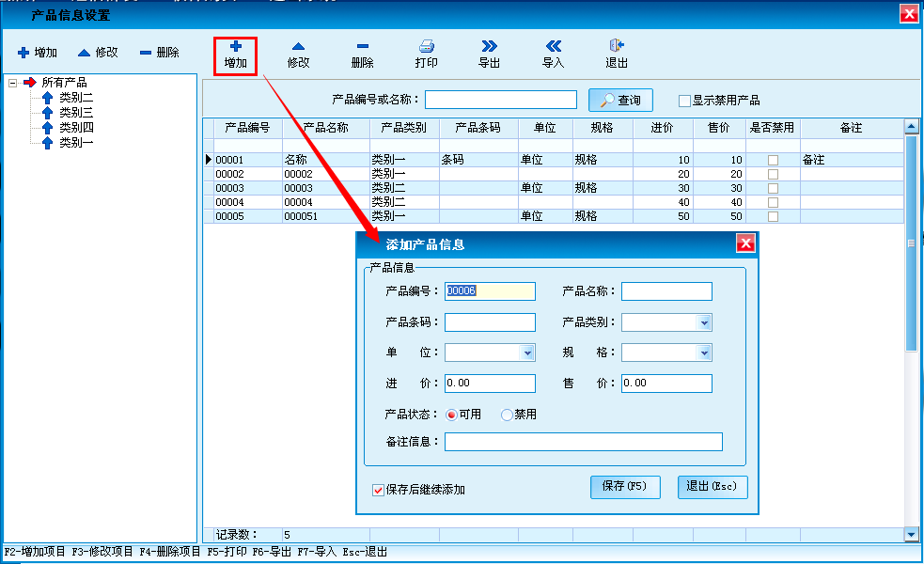Uncheck 保存后继续添加 checkbox

[x=379, y=490]
